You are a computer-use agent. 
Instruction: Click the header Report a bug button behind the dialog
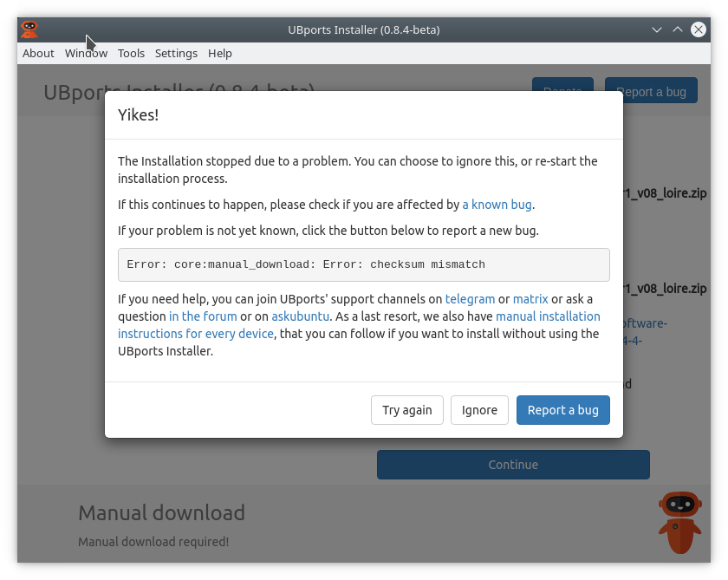[x=651, y=90]
